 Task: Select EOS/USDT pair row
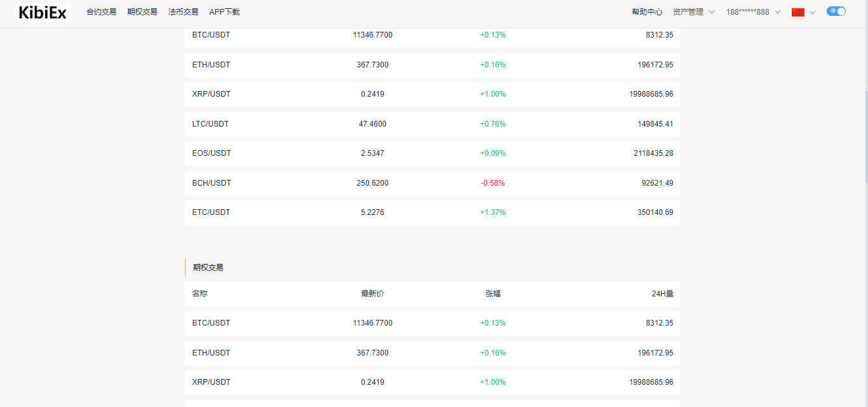coord(432,153)
